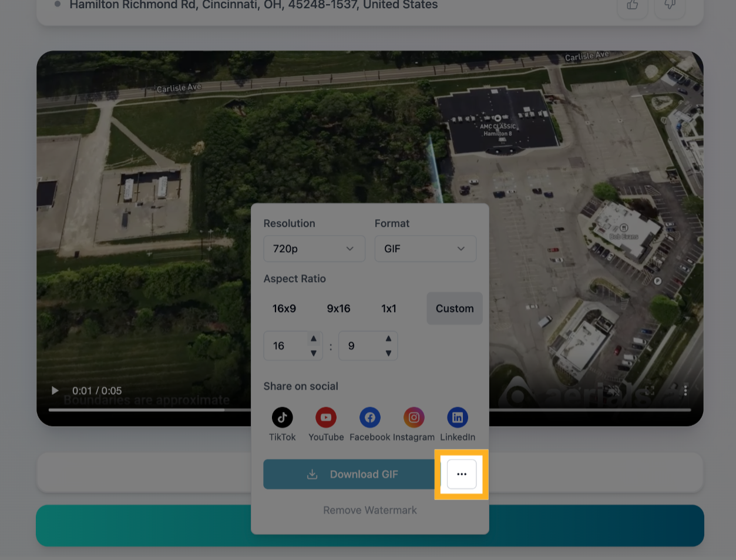Open the video player three-dot menu

click(x=685, y=390)
